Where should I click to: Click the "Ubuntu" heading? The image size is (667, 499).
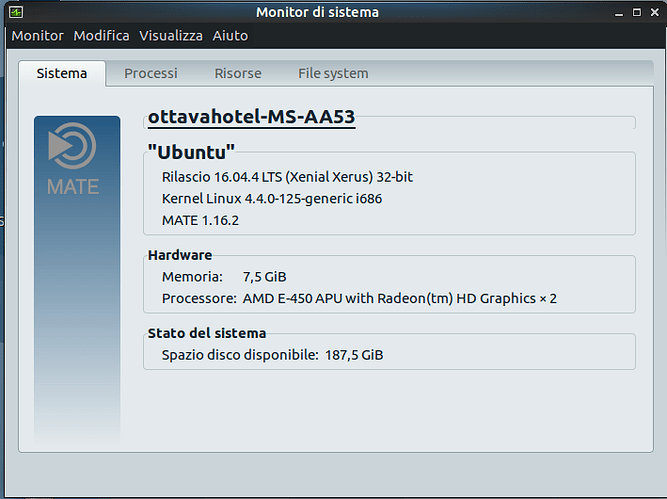coord(191,152)
